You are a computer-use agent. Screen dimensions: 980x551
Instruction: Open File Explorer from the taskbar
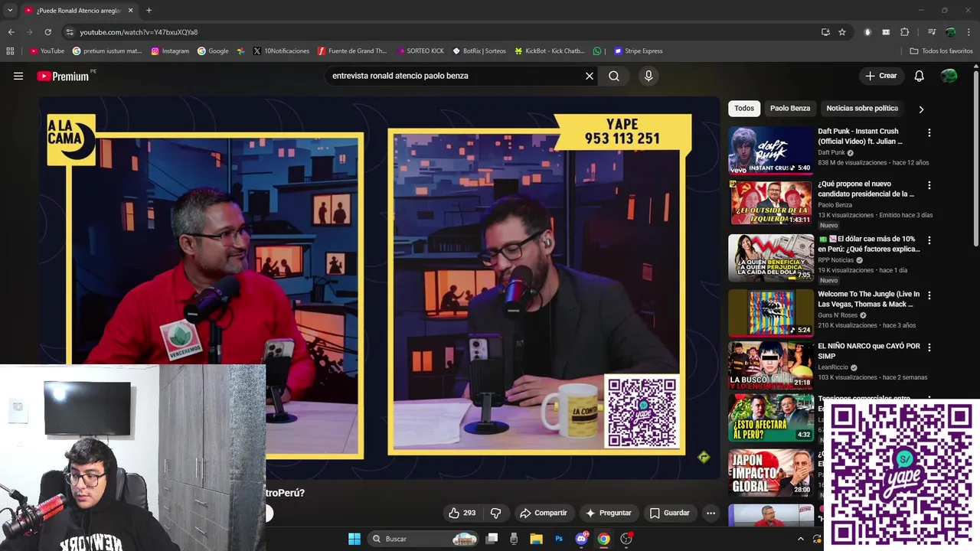tap(536, 539)
